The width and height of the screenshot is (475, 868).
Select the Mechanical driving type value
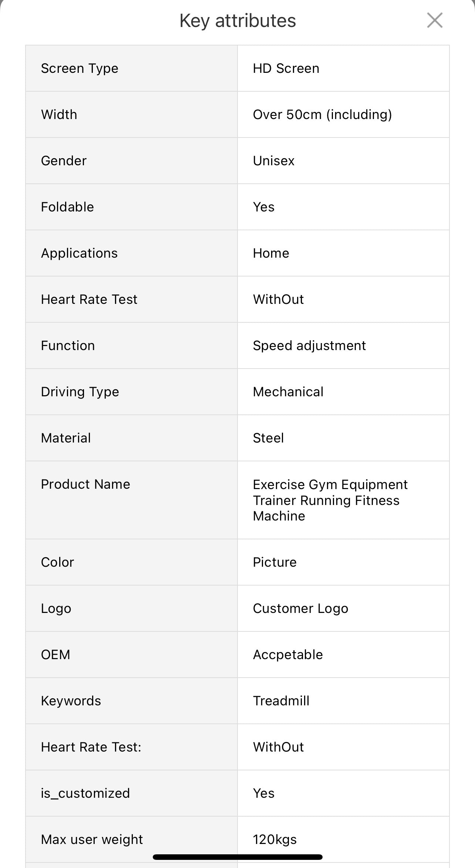point(288,392)
